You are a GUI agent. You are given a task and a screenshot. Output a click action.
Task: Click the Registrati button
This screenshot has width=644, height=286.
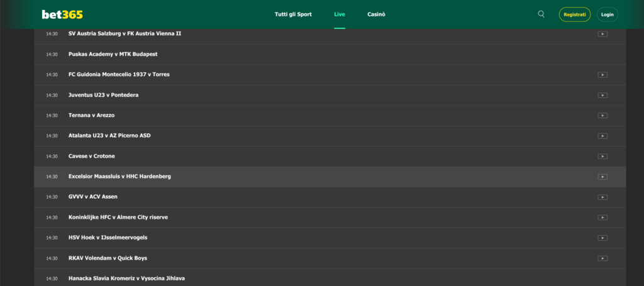coord(575,14)
